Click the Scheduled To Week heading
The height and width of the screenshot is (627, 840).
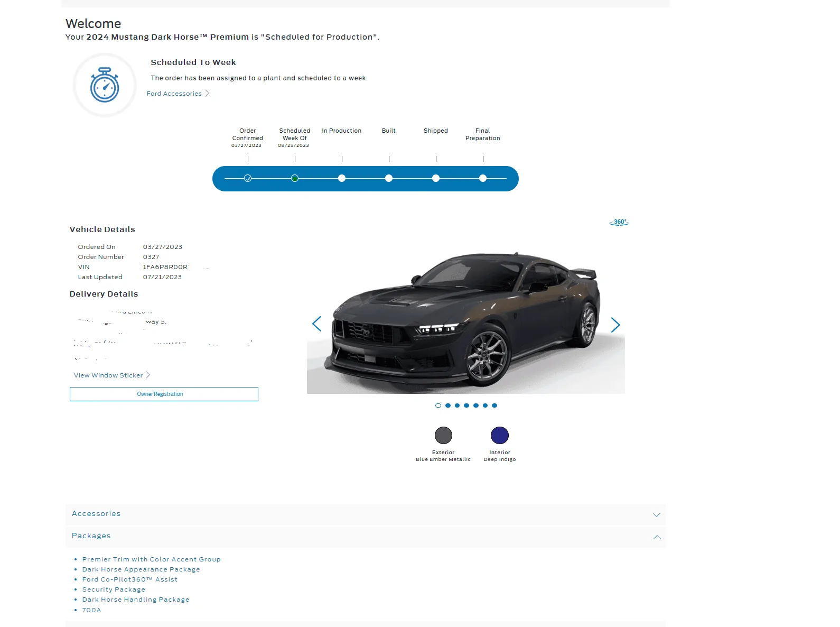[193, 62]
